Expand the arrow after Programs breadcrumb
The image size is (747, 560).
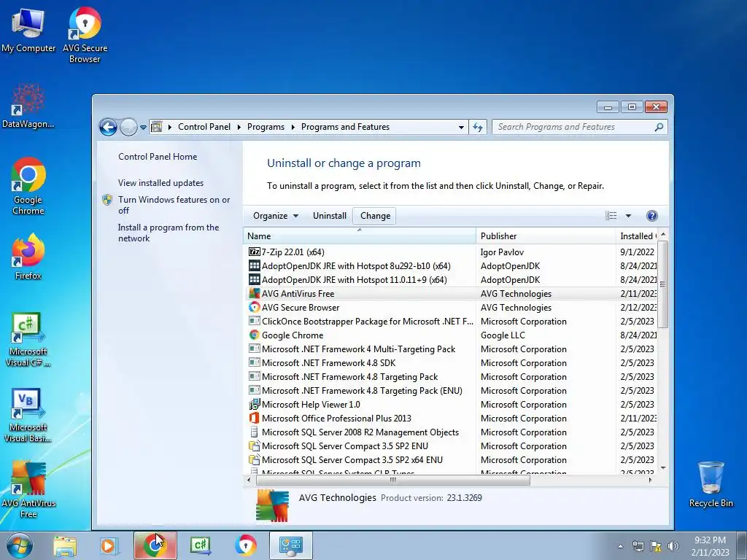point(293,127)
